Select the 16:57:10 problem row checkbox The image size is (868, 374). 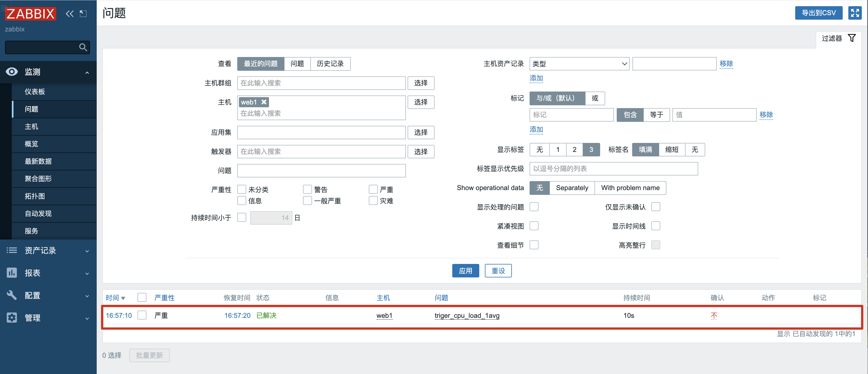142,315
